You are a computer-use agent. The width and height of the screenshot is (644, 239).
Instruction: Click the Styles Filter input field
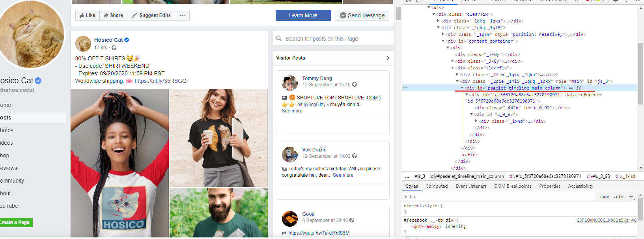pyautogui.click(x=498, y=196)
